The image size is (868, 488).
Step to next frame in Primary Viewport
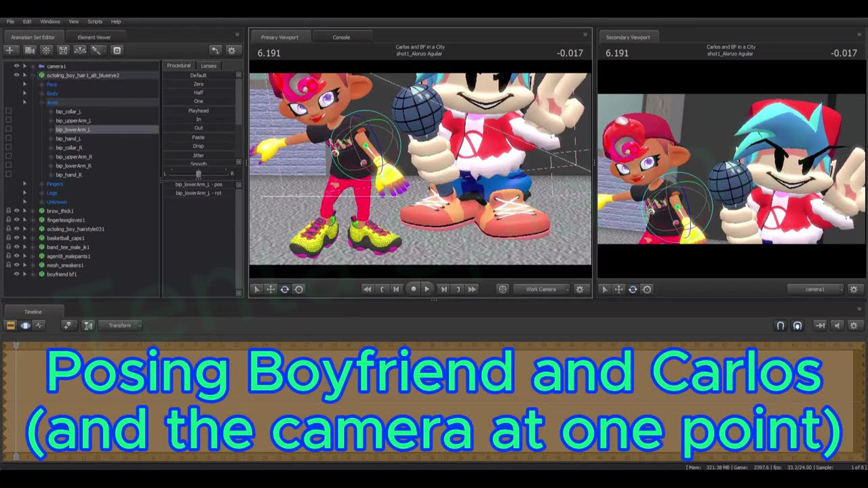(443, 289)
